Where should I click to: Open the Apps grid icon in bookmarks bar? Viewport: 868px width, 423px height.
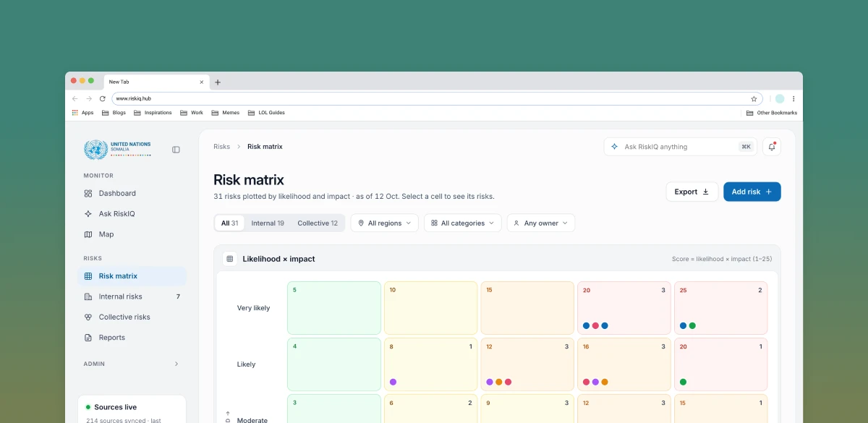click(75, 113)
